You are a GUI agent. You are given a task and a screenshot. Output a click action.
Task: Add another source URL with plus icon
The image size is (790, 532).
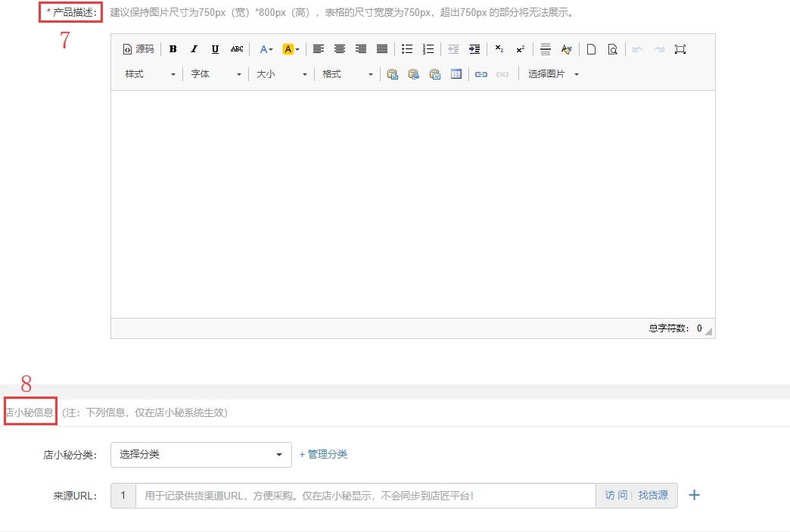tap(694, 495)
